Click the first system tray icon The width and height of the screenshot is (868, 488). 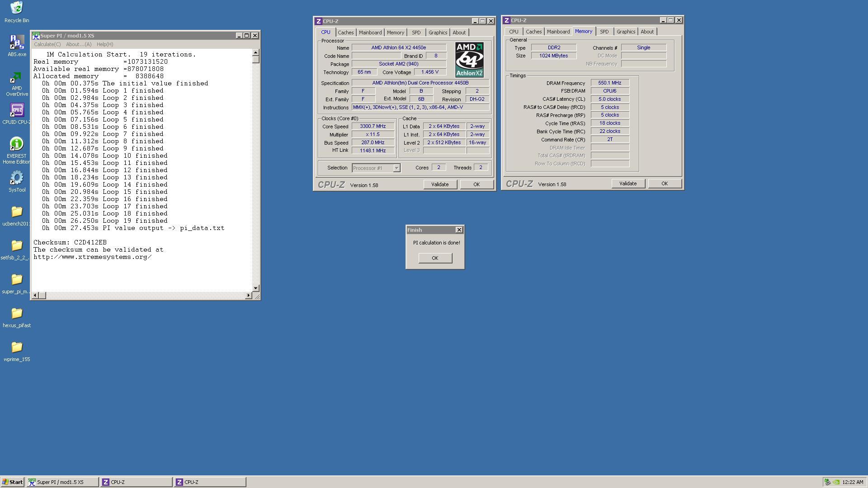[x=827, y=482]
